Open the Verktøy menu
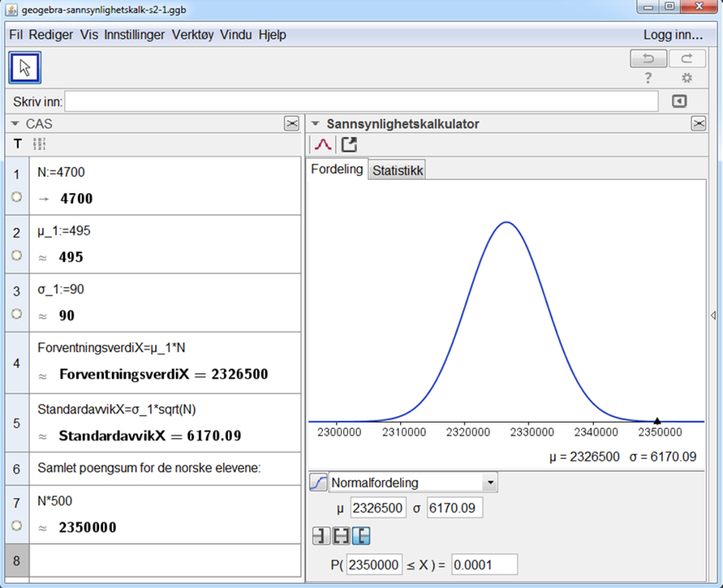 tap(194, 35)
